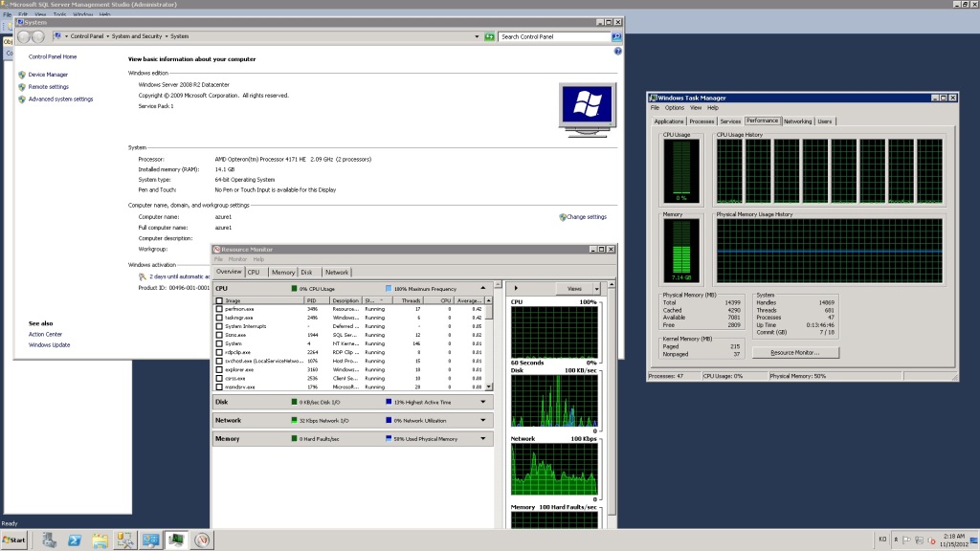Launch PowerShell from the taskbar

click(75, 540)
